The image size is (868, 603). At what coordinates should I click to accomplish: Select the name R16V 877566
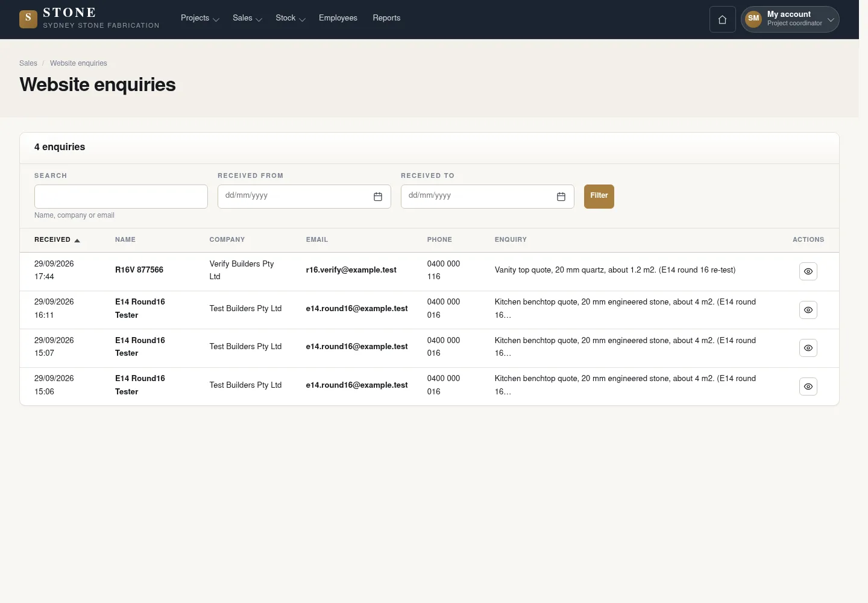click(139, 270)
